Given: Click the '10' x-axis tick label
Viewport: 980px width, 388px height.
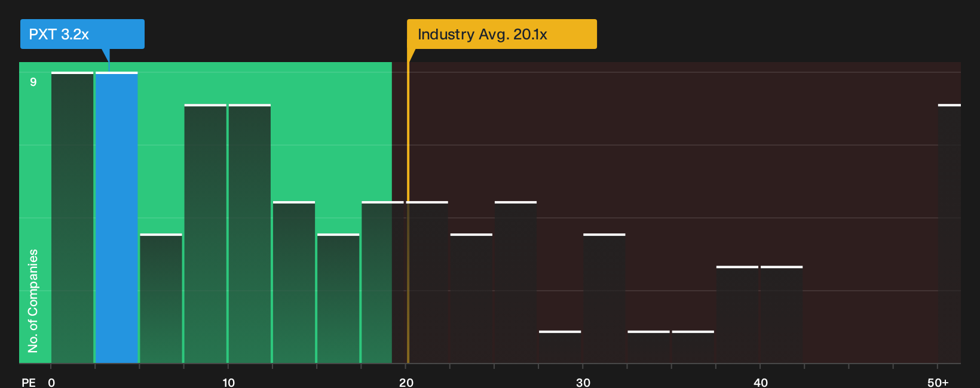Looking at the screenshot, I should (228, 382).
